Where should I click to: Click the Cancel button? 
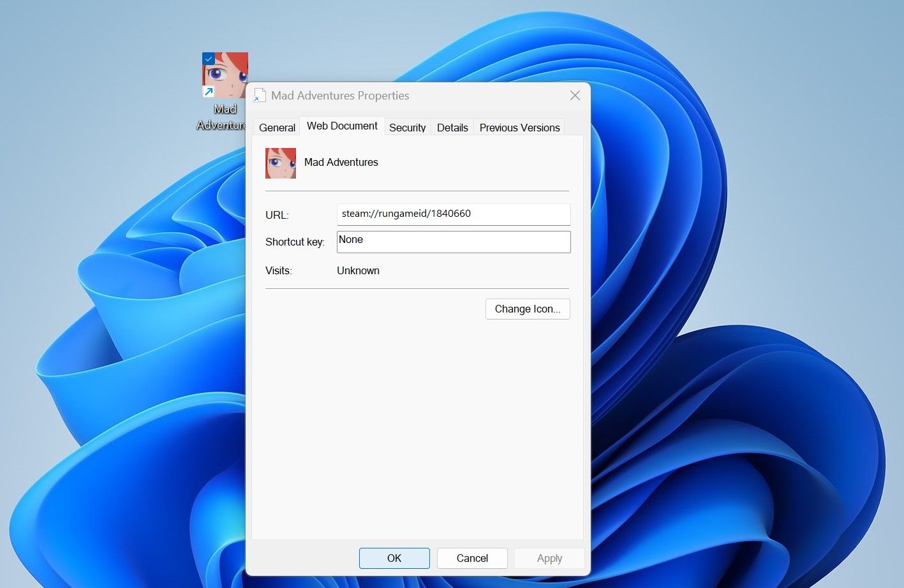point(472,558)
